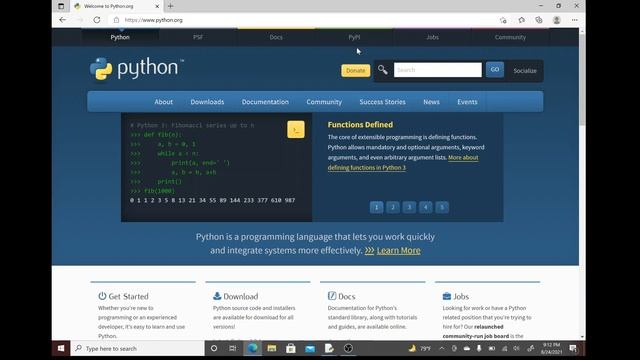The image size is (640, 360).
Task: Close the Welcome to Python.org tab
Action: point(157,6)
